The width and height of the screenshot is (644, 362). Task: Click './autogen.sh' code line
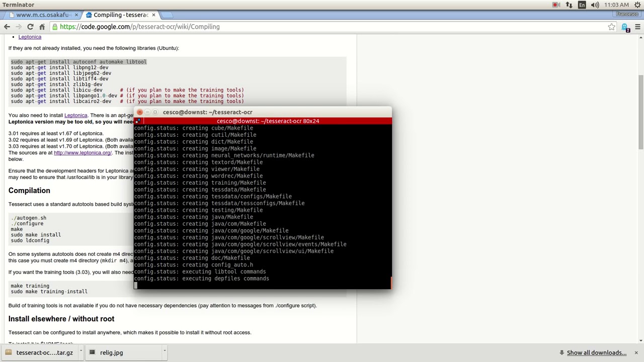pyautogui.click(x=29, y=218)
